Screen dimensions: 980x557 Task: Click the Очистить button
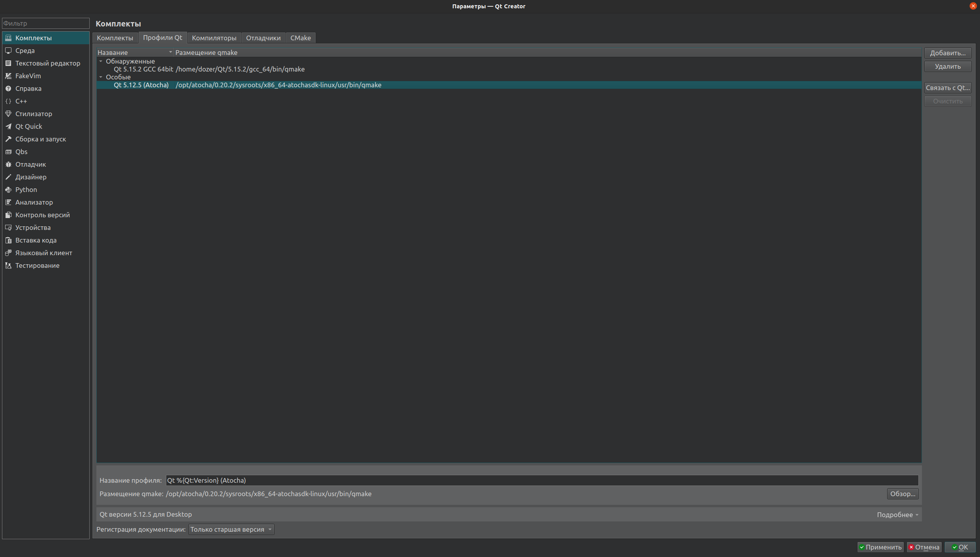pos(948,101)
